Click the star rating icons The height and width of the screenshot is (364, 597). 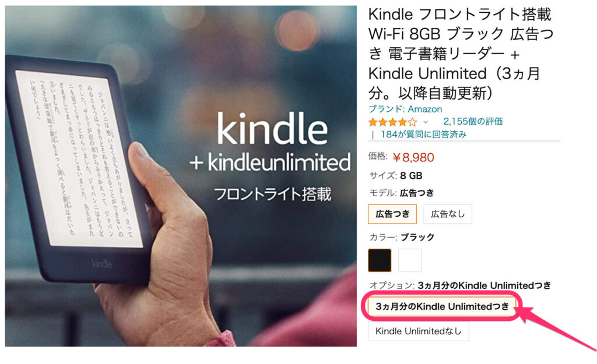[392, 122]
